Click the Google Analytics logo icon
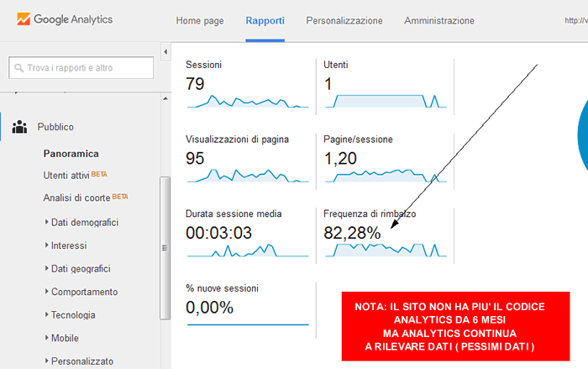The image size is (588, 369). (x=23, y=18)
